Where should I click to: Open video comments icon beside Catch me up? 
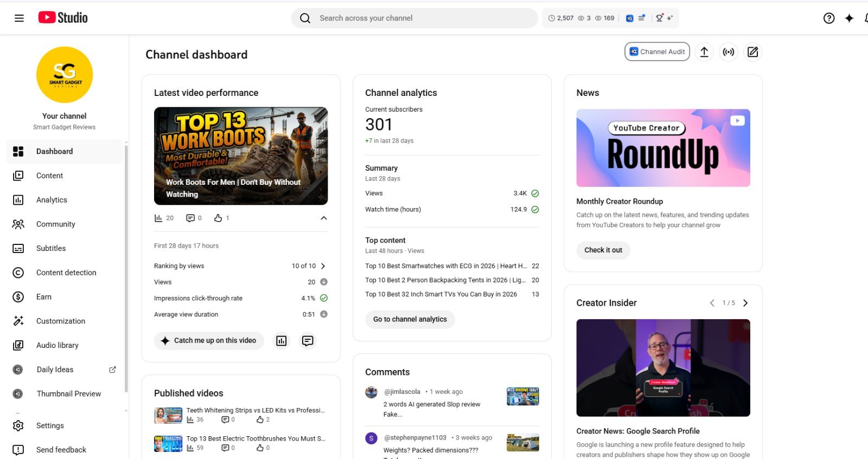pos(308,341)
